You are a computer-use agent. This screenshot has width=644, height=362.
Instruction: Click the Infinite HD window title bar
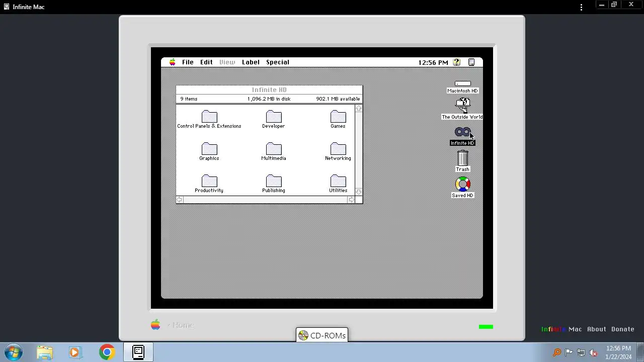[x=269, y=90]
